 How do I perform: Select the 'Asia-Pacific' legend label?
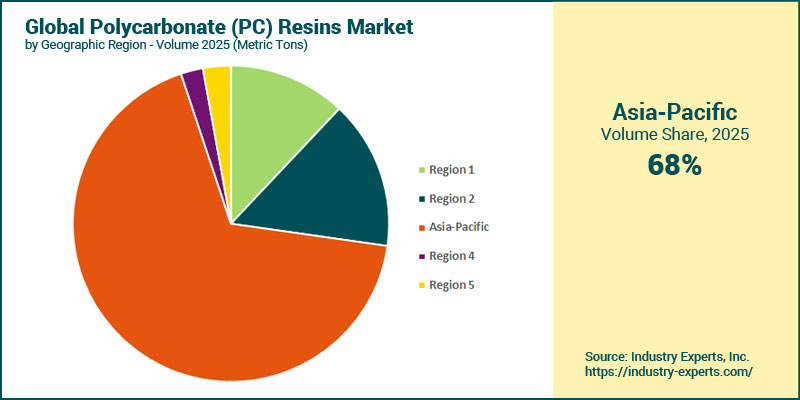(x=459, y=228)
